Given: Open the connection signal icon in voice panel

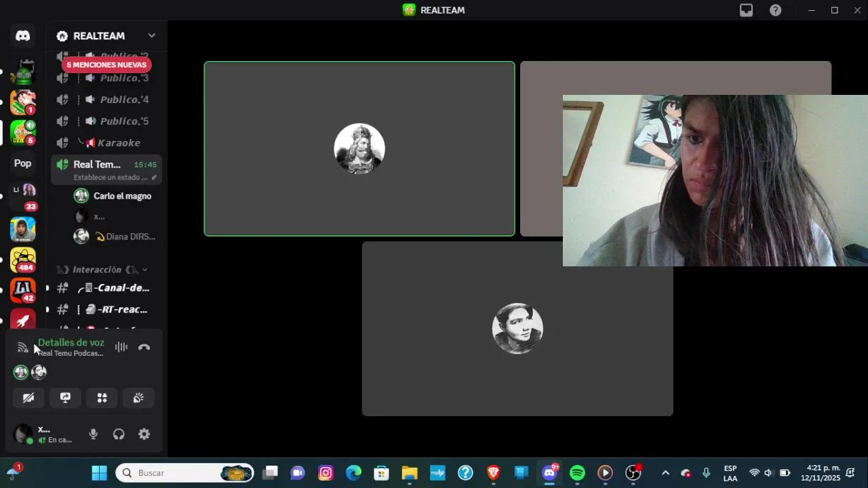Looking at the screenshot, I should click(22, 348).
